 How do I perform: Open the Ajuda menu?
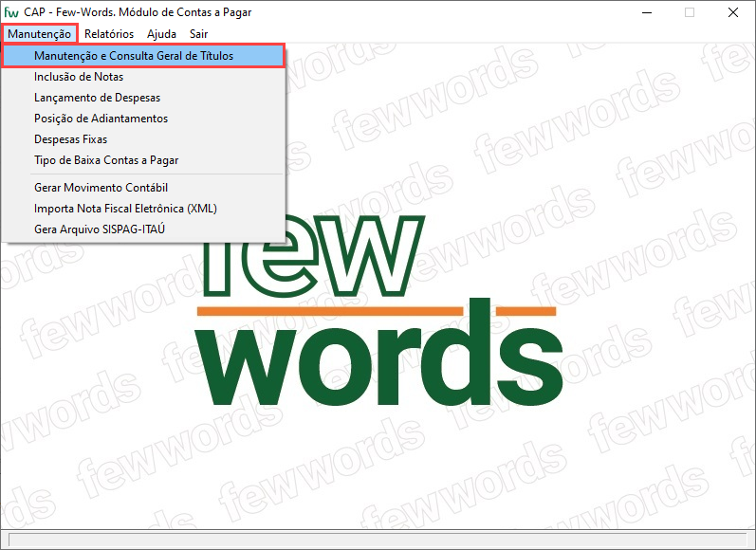(161, 34)
